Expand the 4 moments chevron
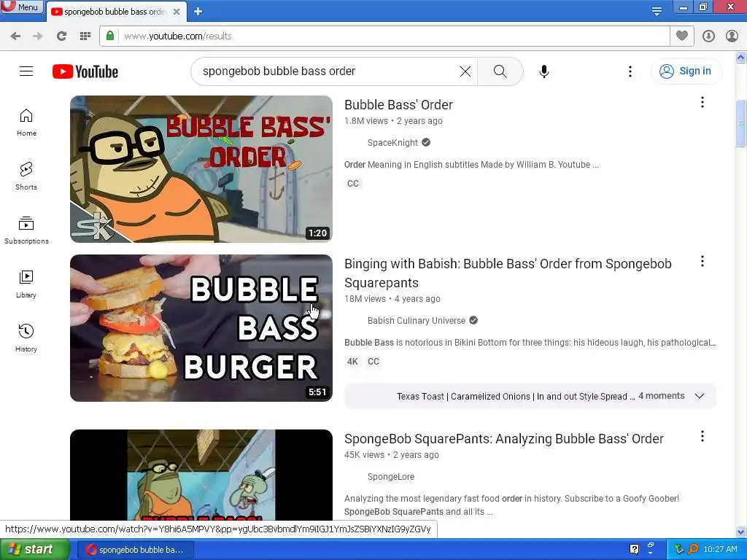 [x=700, y=396]
